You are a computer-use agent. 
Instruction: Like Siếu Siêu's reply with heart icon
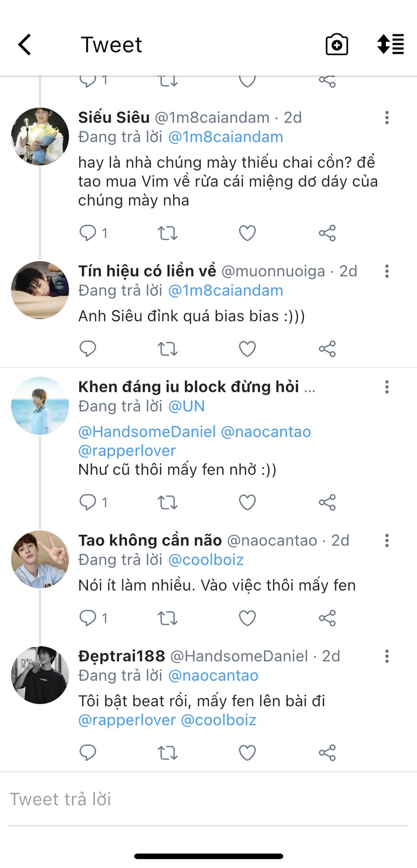(247, 233)
